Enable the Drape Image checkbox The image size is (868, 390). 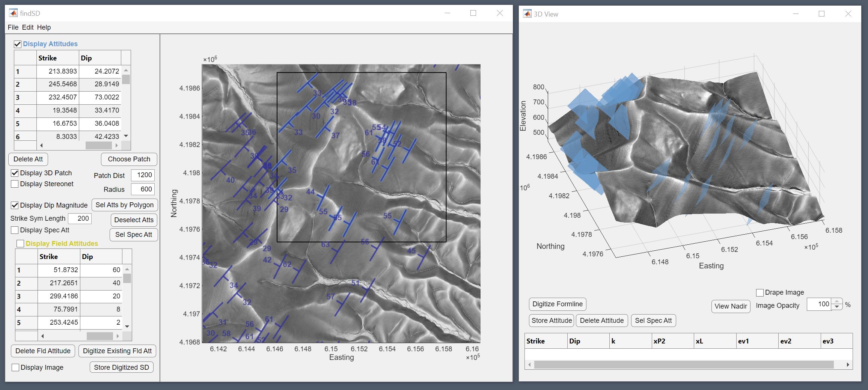click(759, 292)
